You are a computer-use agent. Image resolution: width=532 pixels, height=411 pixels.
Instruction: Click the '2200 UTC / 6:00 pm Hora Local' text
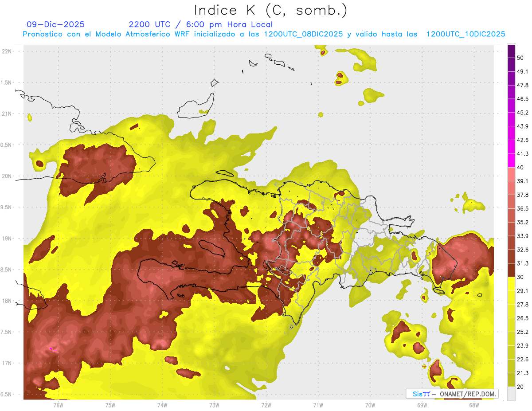(201, 24)
